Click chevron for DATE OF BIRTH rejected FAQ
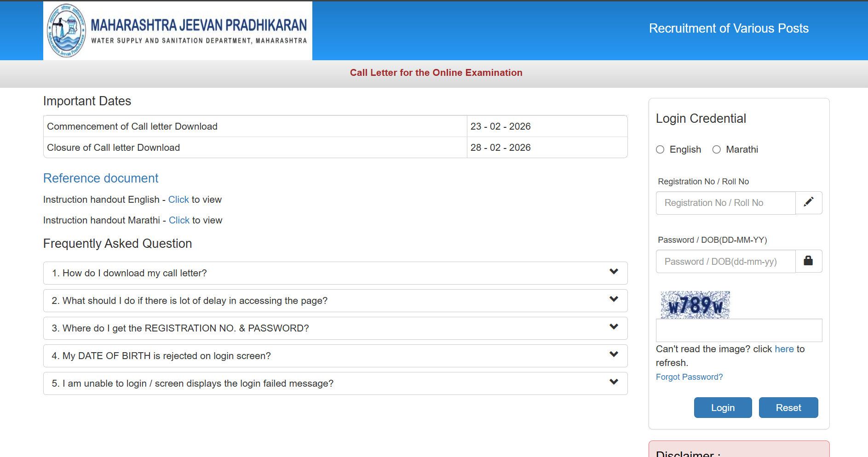The image size is (868, 457). point(614,354)
